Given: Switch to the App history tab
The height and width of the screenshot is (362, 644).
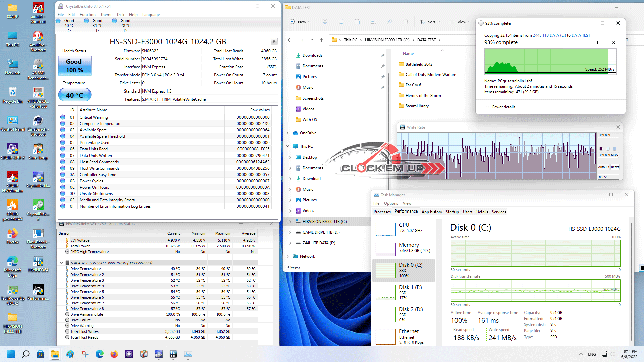Looking at the screenshot, I should [431, 212].
